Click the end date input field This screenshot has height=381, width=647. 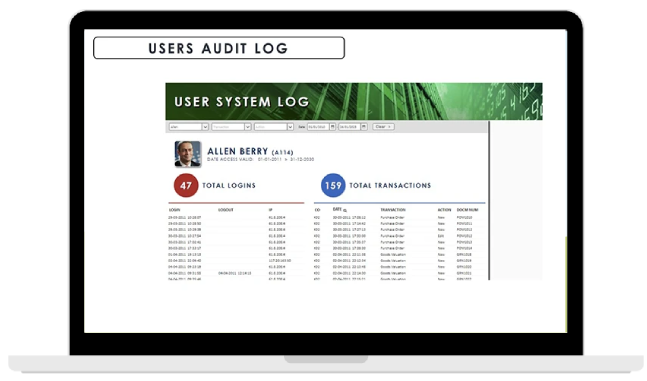pos(349,127)
